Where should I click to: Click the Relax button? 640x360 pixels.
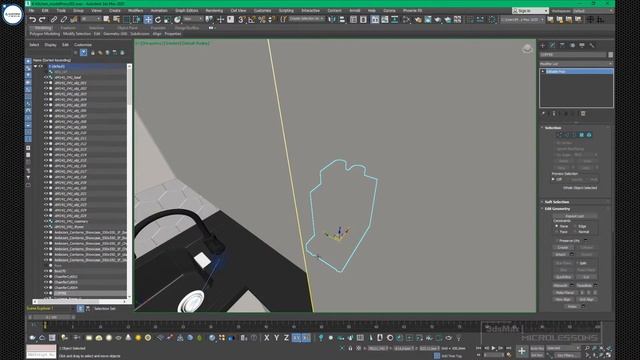(x=572, y=307)
